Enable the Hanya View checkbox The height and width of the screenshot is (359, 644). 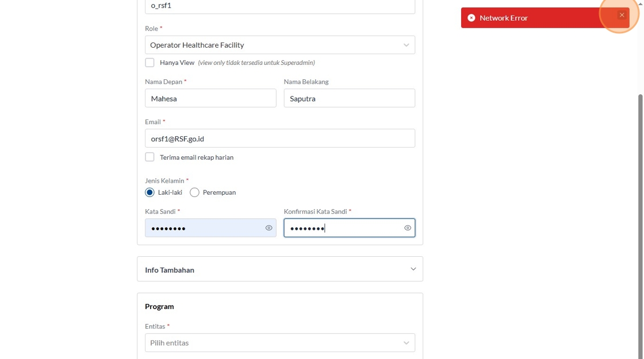pos(149,63)
